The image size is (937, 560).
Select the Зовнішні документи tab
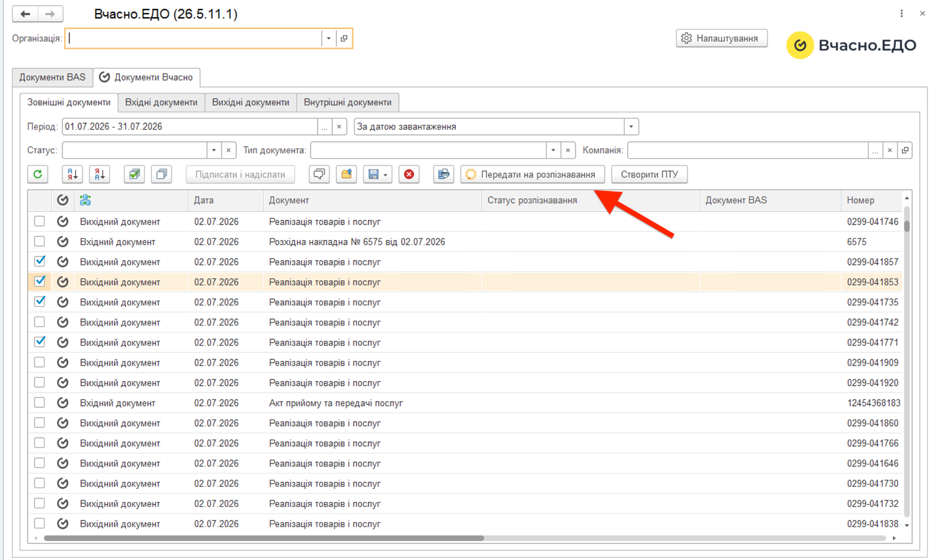point(69,102)
